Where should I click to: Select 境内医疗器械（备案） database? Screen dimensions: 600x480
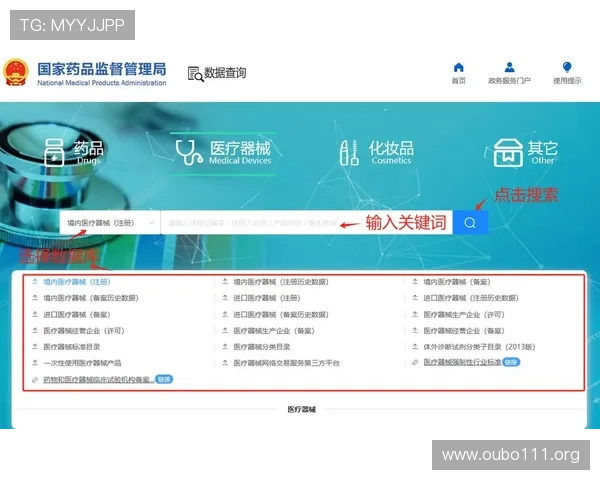point(457,282)
